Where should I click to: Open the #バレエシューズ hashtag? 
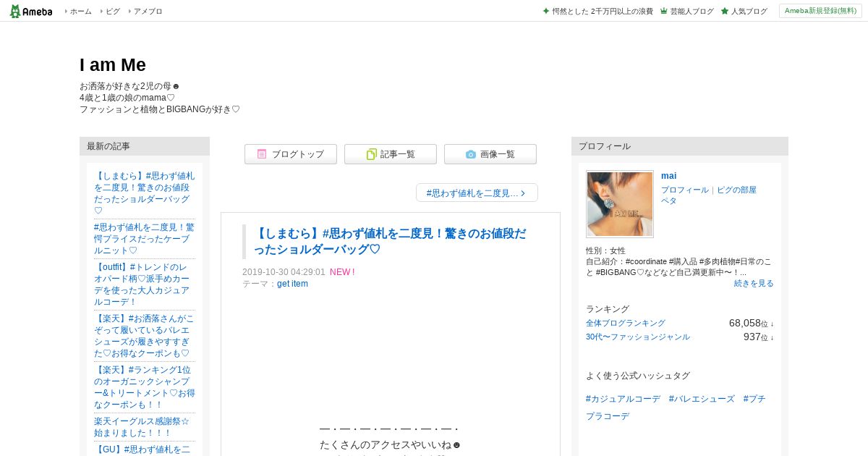pos(702,399)
